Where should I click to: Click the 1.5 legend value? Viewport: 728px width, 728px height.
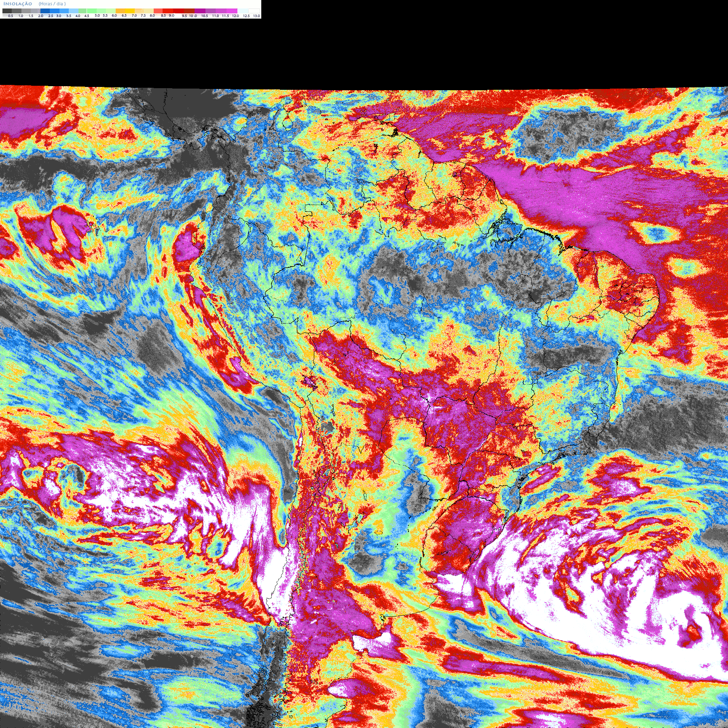click(x=31, y=16)
